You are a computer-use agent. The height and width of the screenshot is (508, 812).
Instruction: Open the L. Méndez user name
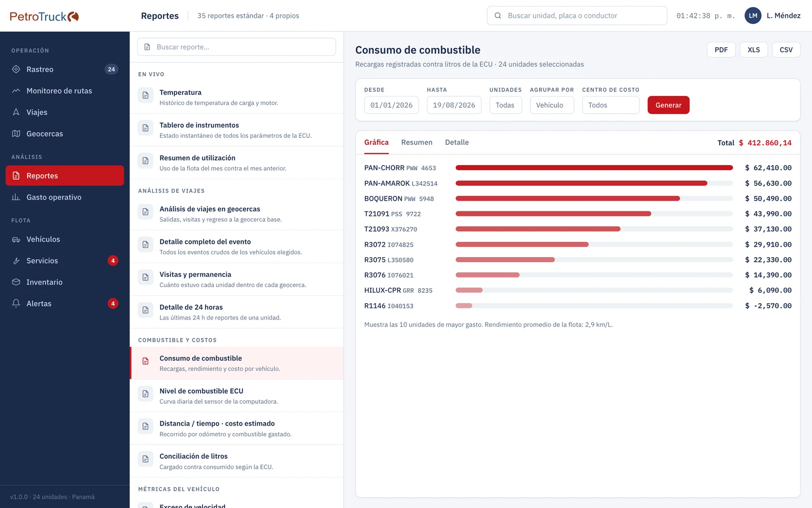784,16
